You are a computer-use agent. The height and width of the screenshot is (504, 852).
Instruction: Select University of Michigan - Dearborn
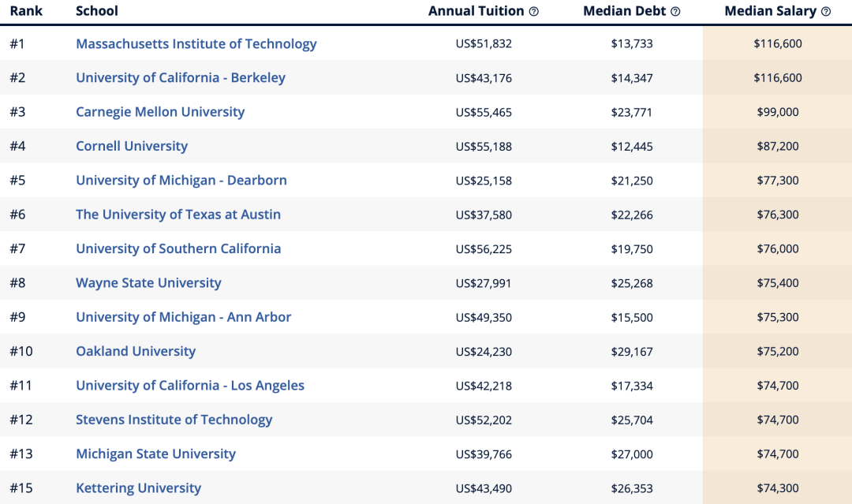181,181
